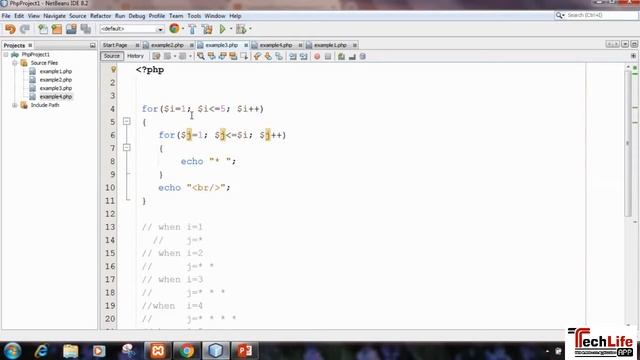Switch to the example2.php editor tab

[x=167, y=45]
